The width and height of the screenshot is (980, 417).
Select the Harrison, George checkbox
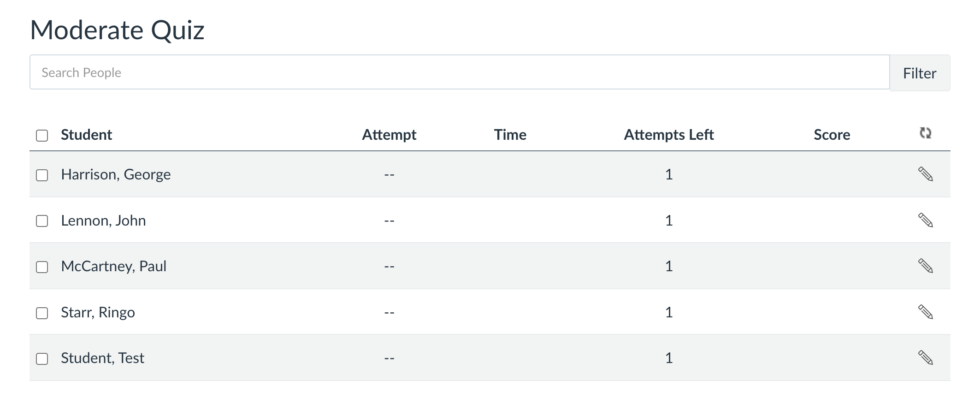(42, 175)
